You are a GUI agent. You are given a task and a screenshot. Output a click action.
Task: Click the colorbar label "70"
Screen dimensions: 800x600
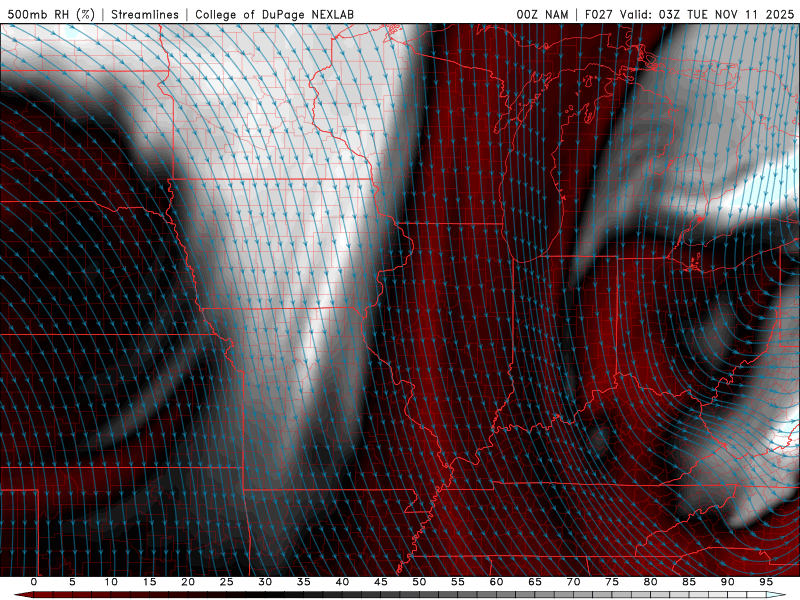pyautogui.click(x=573, y=582)
